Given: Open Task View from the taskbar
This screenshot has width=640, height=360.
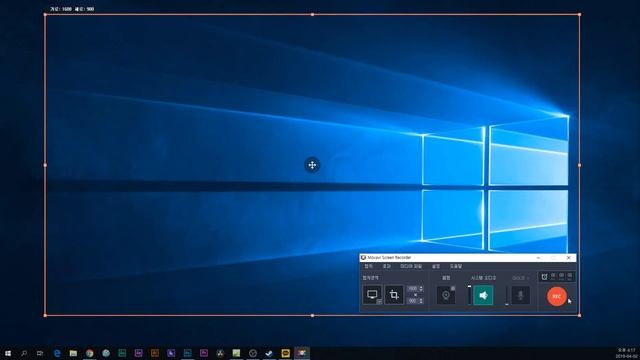Looking at the screenshot, I should click(x=40, y=353).
